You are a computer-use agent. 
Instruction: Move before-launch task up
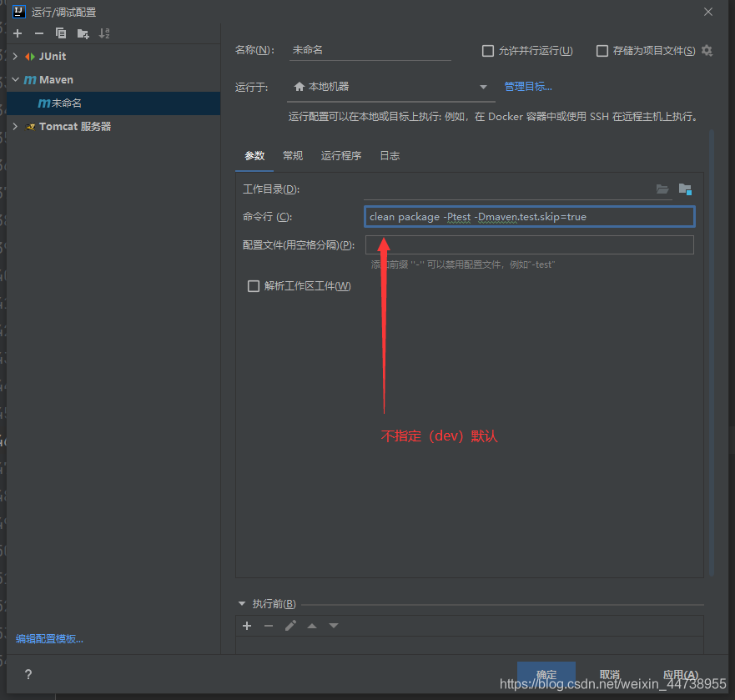click(x=312, y=626)
